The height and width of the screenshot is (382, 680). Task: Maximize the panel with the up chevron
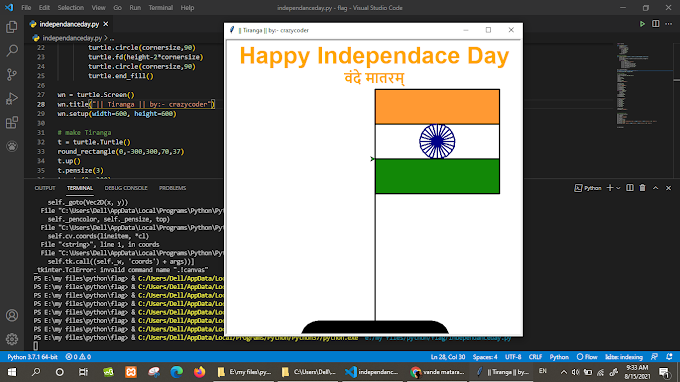[656, 188]
